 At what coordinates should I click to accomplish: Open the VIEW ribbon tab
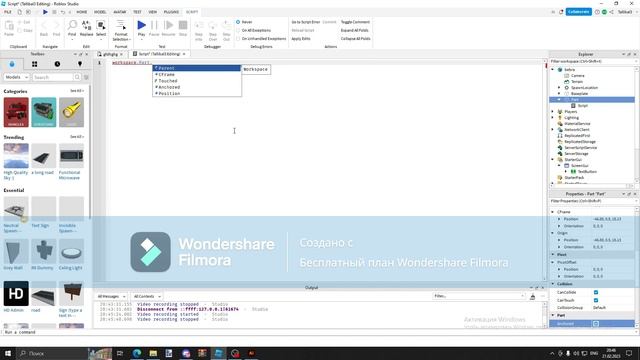coord(153,12)
